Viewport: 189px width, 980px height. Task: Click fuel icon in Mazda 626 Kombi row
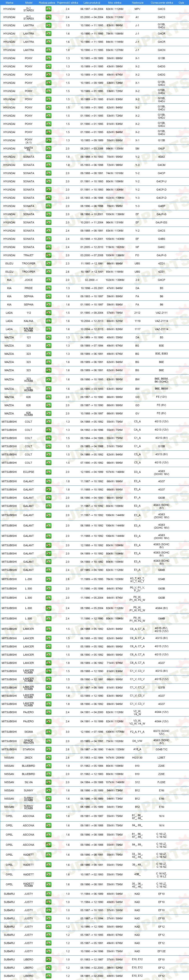tap(48, 413)
